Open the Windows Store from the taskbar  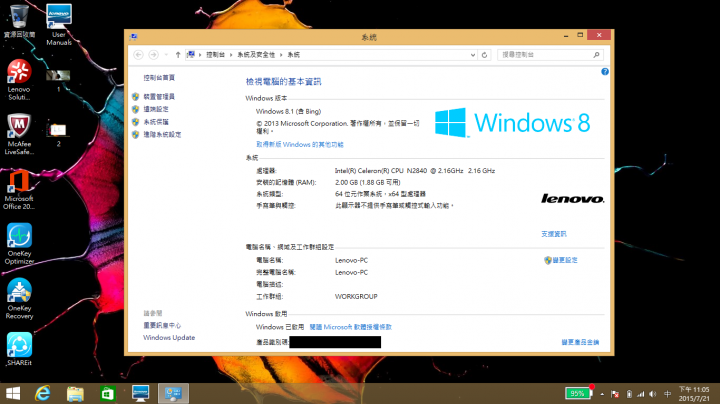108,393
